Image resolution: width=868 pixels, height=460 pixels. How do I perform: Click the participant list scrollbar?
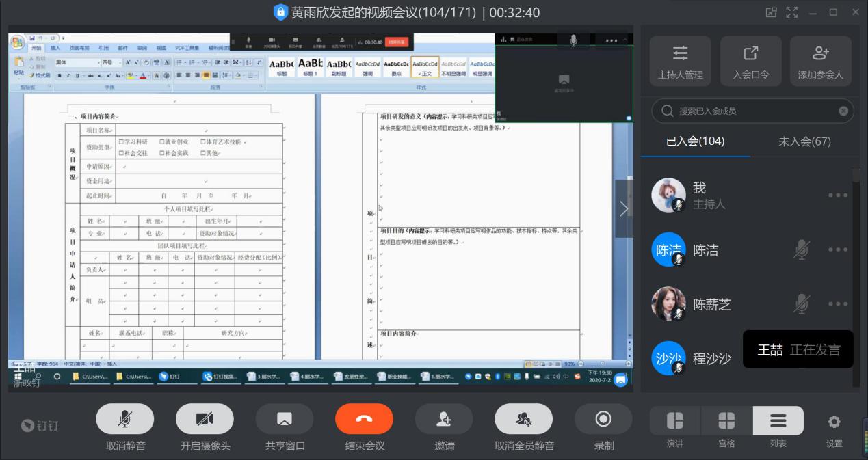click(856, 273)
